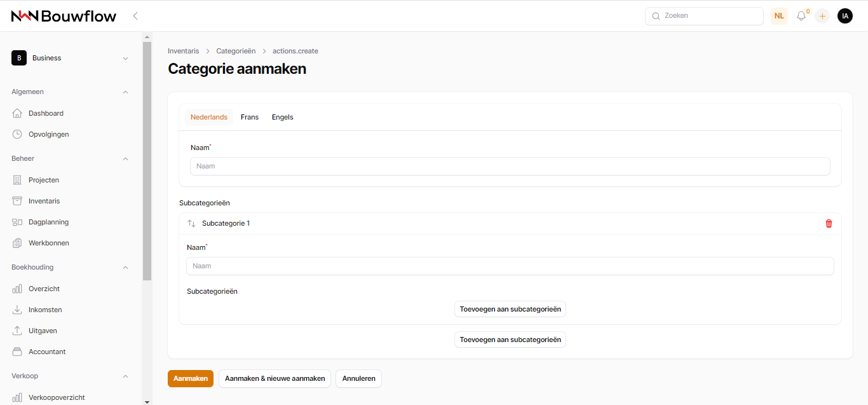The image size is (868, 405).
Task: Click the Zoeken search field
Action: point(704,16)
